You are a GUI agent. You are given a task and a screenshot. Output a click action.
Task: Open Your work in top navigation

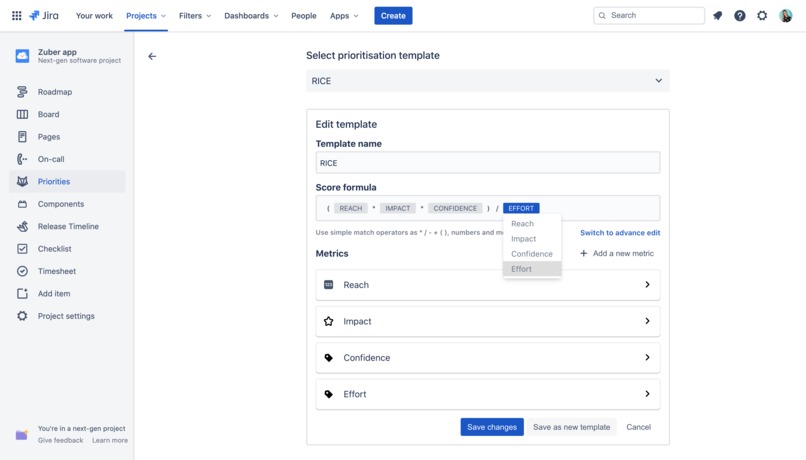point(94,15)
